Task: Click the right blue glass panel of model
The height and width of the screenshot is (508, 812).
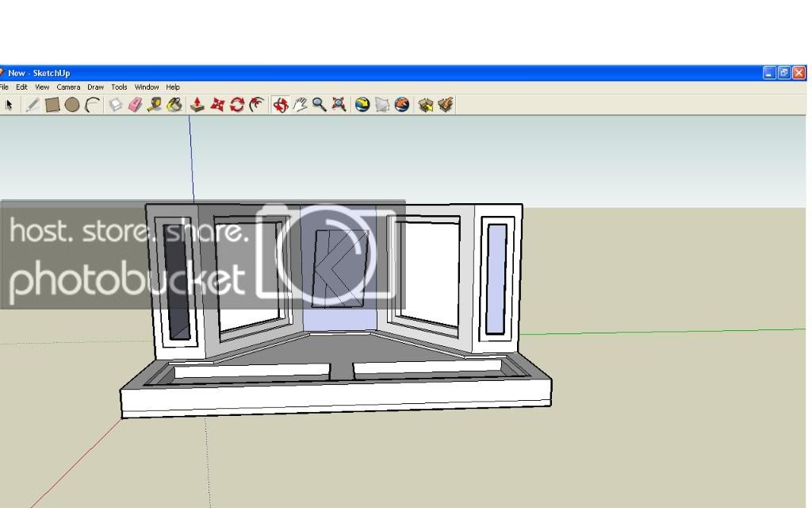Action: [496, 279]
